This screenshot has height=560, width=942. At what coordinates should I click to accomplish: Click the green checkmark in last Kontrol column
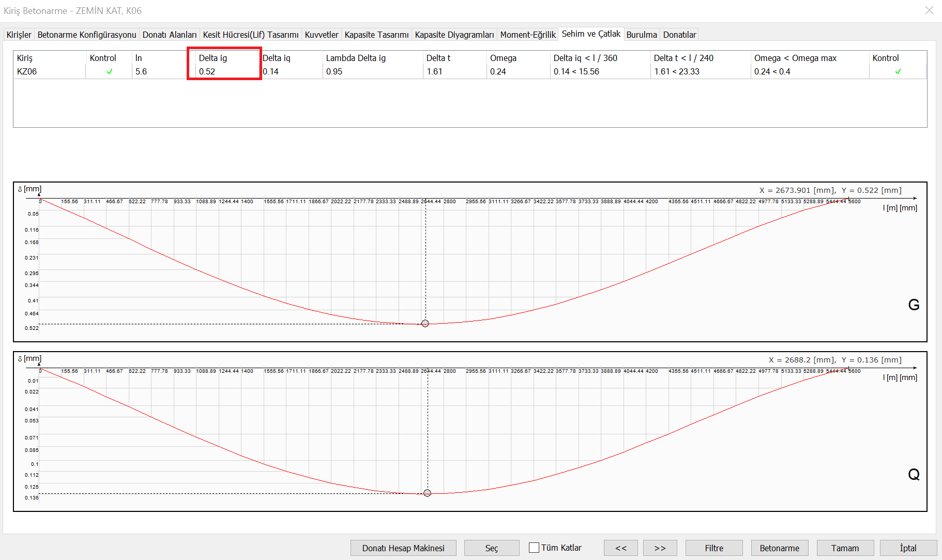[x=898, y=72]
